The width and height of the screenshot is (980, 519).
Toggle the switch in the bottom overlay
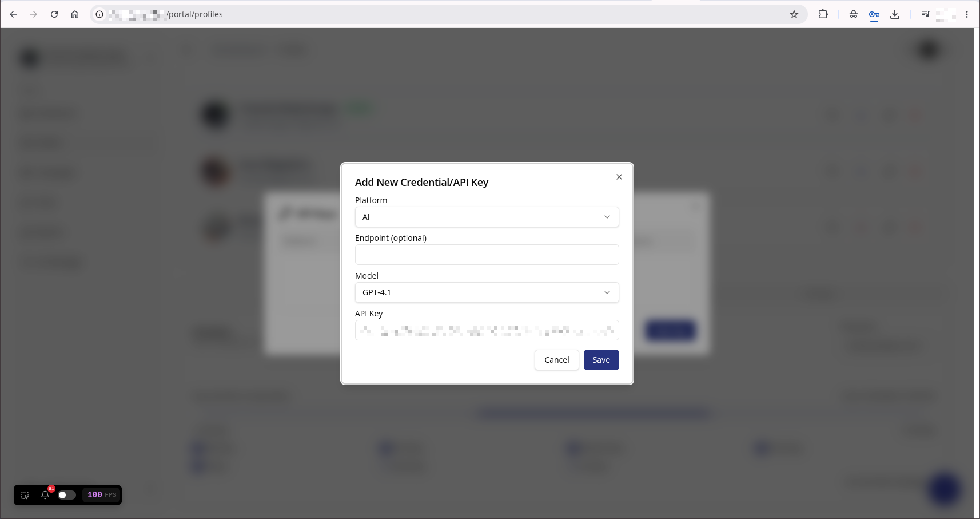pos(67,495)
